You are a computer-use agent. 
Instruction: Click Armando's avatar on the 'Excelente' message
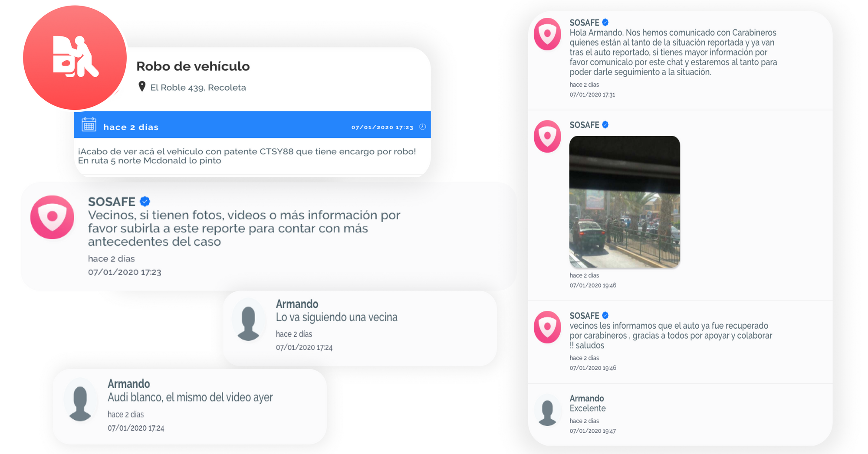point(547,411)
